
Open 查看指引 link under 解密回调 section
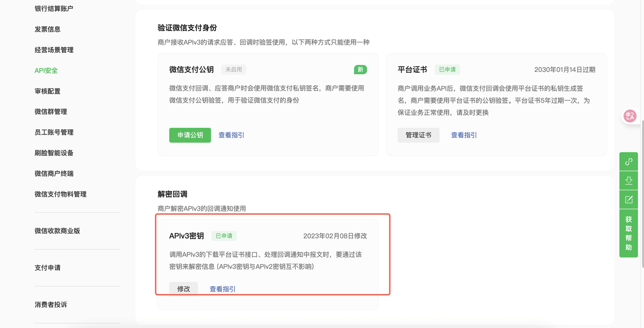(222, 289)
